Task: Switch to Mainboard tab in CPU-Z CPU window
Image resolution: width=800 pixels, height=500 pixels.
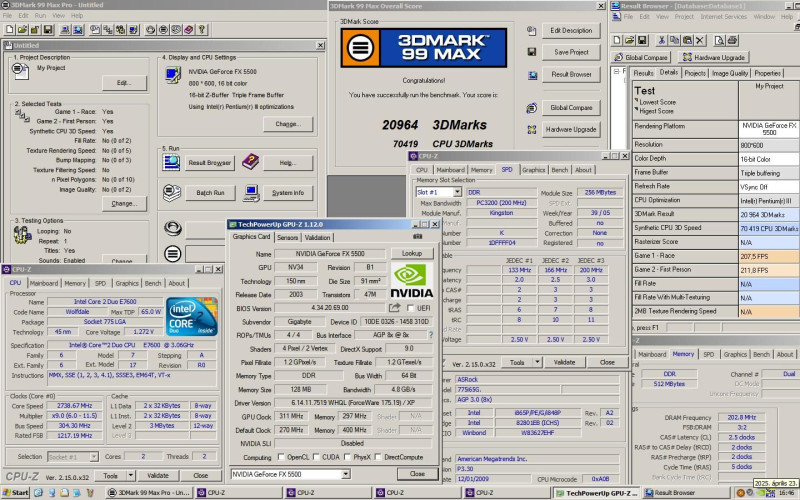Action: [43, 283]
